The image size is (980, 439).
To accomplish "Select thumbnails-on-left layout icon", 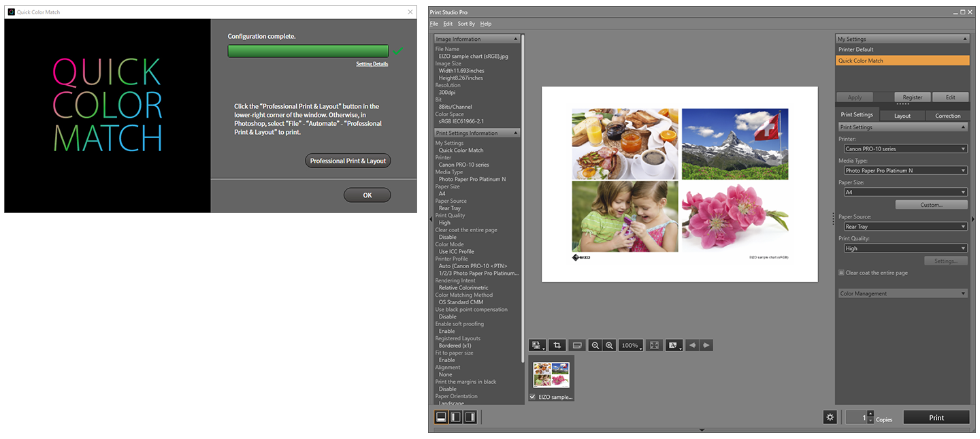I will pos(455,417).
